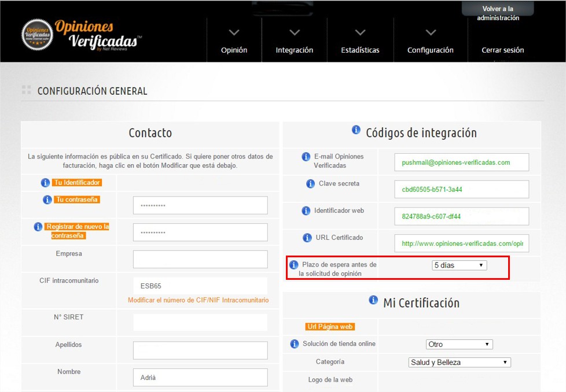Open the Otro online store solution dropdown
The height and width of the screenshot is (392, 566).
coord(459,344)
